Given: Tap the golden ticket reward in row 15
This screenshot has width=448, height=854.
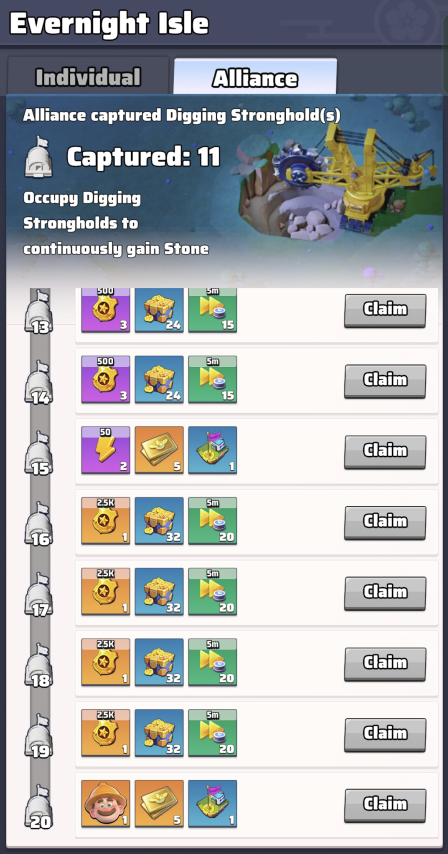Looking at the screenshot, I should click(x=159, y=450).
